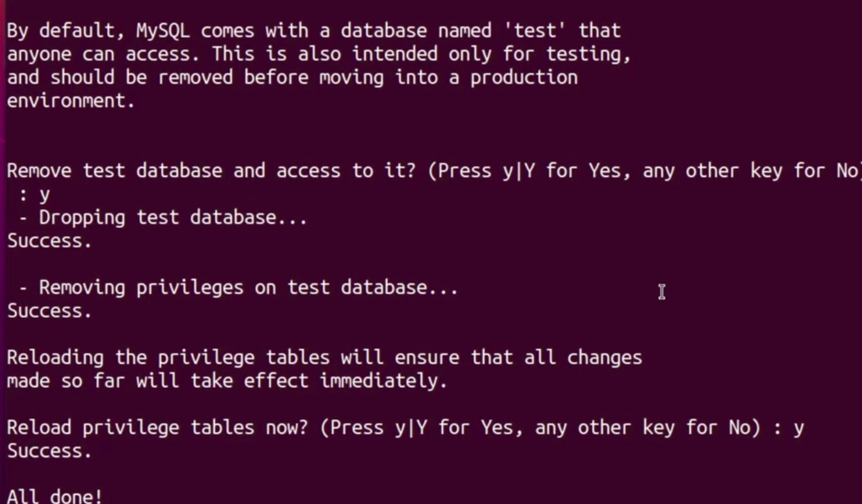Click the word 'immediately.' in the output
This screenshot has width=862, height=504.
(x=383, y=381)
